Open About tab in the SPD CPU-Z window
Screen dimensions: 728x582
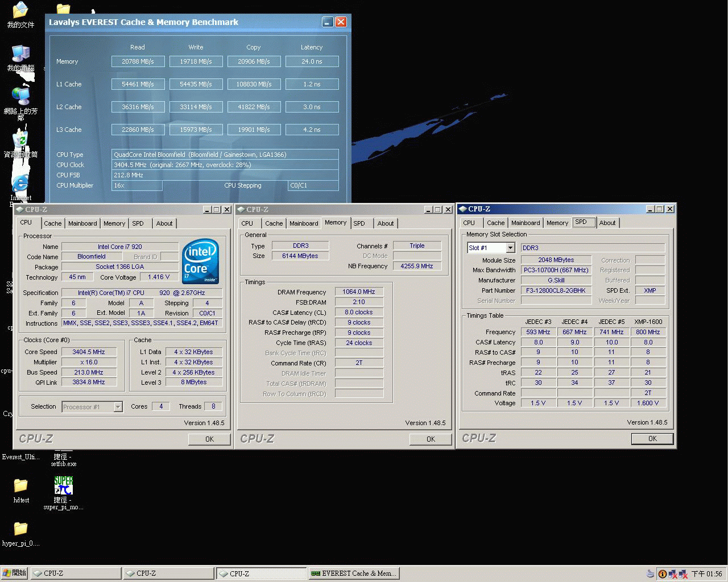607,223
